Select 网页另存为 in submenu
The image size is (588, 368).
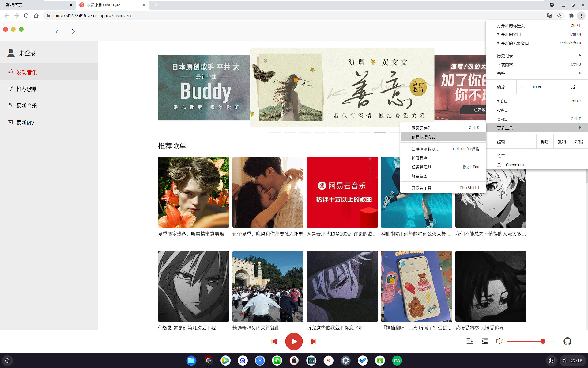click(x=443, y=128)
